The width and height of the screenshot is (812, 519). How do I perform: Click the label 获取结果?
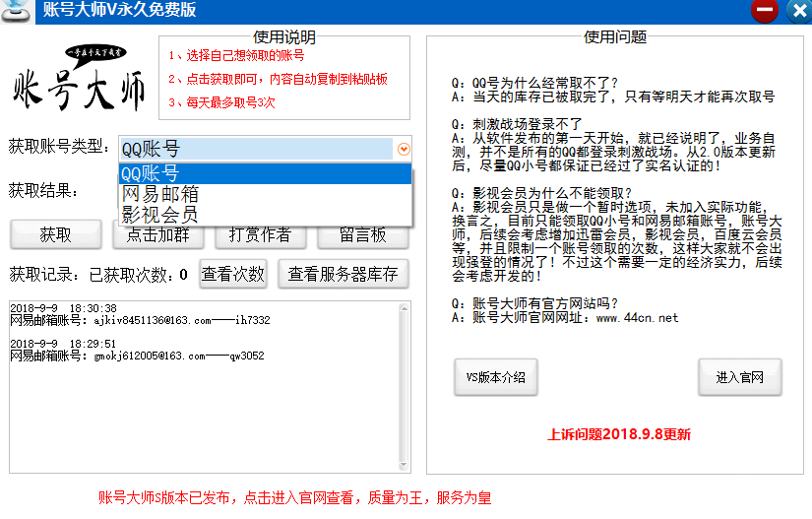click(x=43, y=191)
